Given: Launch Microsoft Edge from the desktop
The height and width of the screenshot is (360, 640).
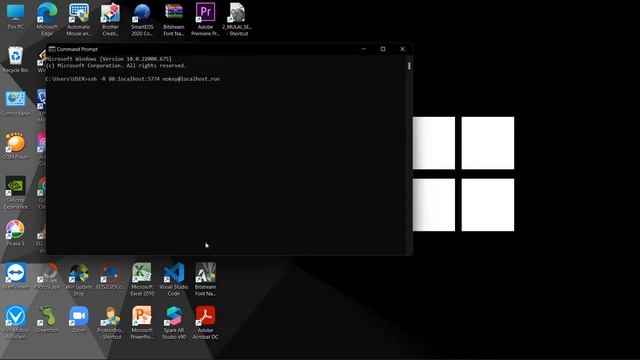Looking at the screenshot, I should pyautogui.click(x=47, y=19).
